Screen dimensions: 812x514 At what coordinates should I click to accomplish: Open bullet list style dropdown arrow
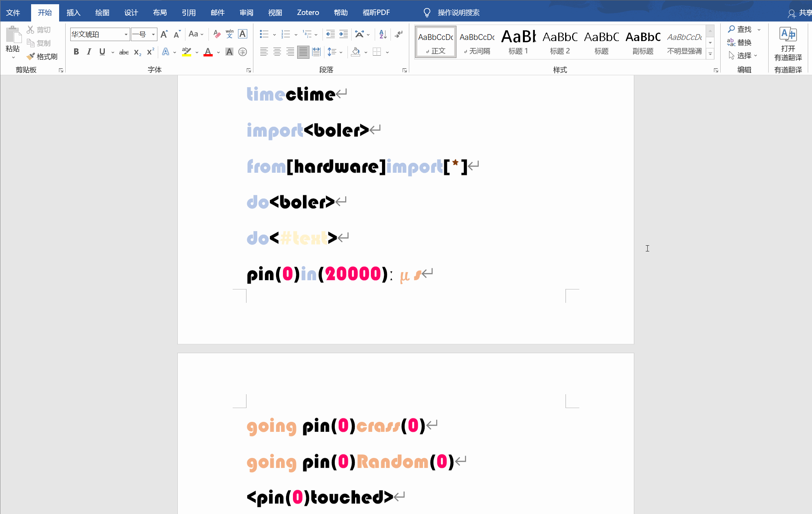[275, 35]
